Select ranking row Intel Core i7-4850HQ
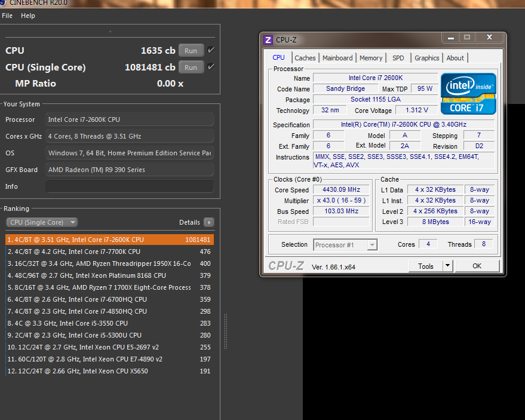 109,311
